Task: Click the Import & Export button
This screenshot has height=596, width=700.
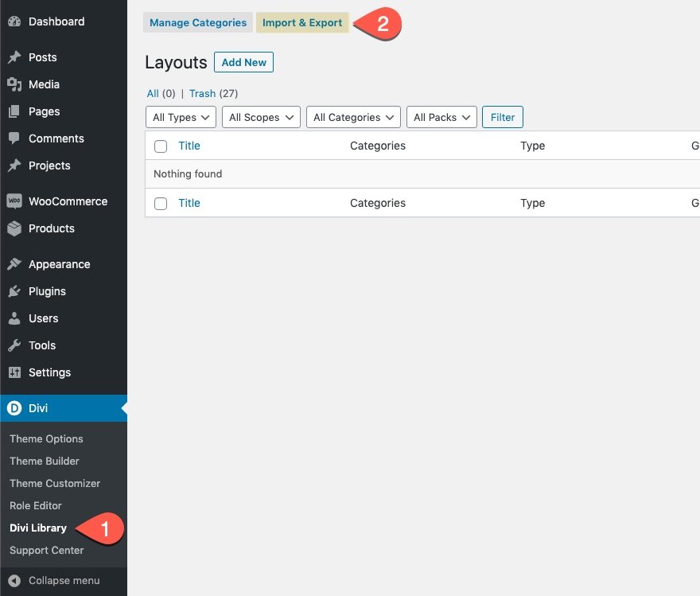Action: pyautogui.click(x=302, y=22)
